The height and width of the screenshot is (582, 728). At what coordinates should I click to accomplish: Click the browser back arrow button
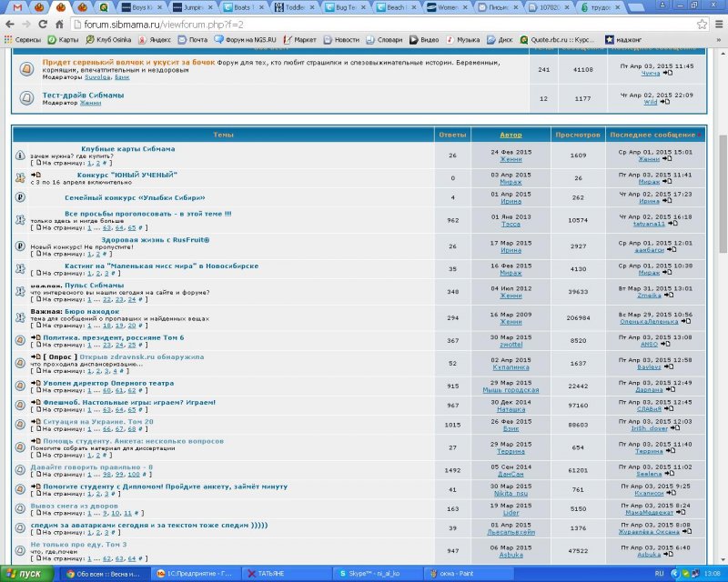11,25
